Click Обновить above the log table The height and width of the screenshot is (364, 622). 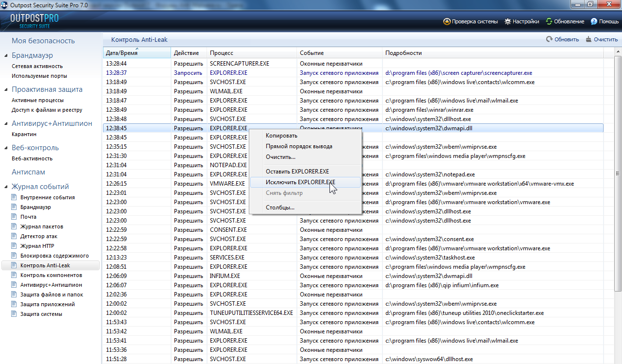(562, 39)
